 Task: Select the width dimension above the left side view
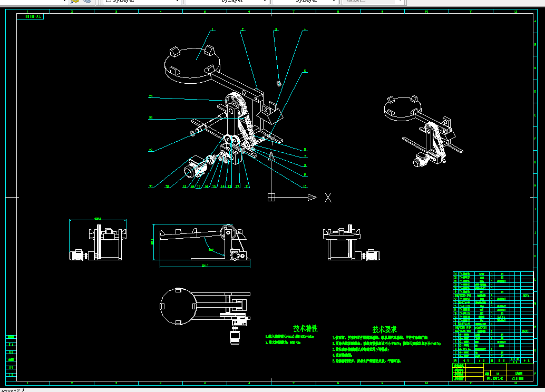point(98,219)
